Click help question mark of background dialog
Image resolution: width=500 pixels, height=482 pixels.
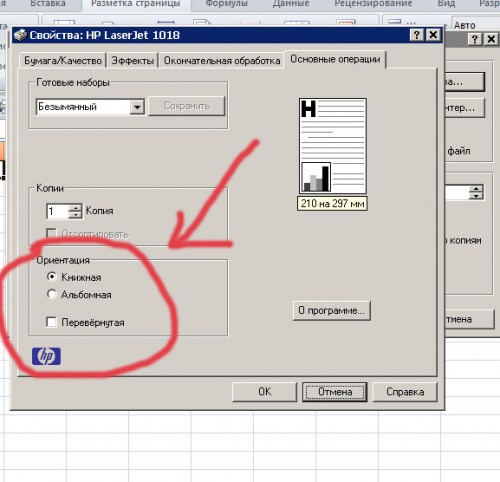475,39
